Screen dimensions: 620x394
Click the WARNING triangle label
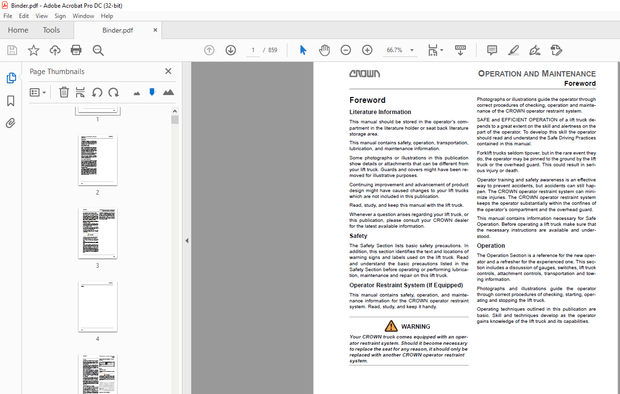coord(407,326)
